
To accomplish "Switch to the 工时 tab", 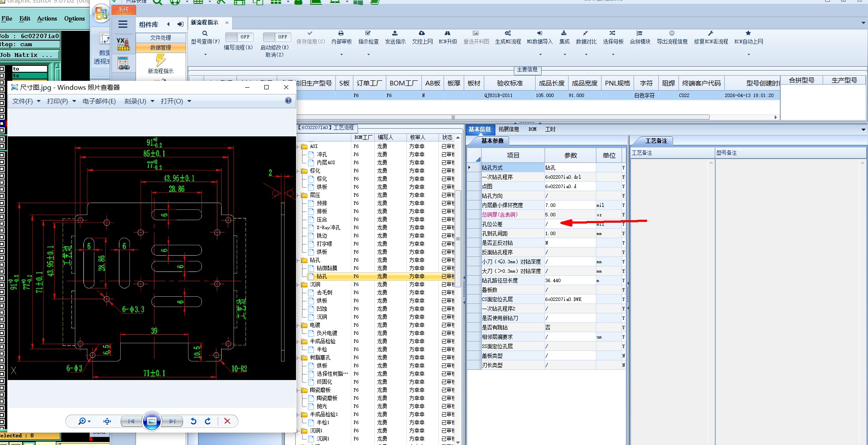I will (x=551, y=129).
